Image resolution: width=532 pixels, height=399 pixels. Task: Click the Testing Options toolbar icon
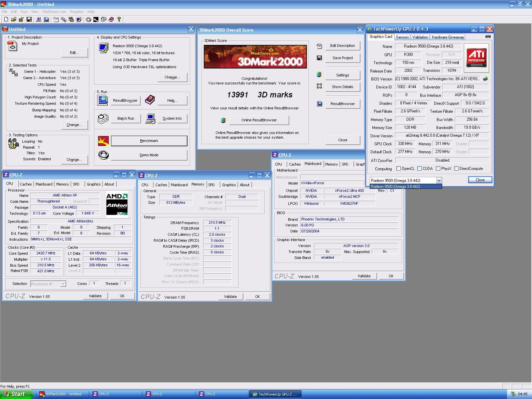tap(71, 20)
